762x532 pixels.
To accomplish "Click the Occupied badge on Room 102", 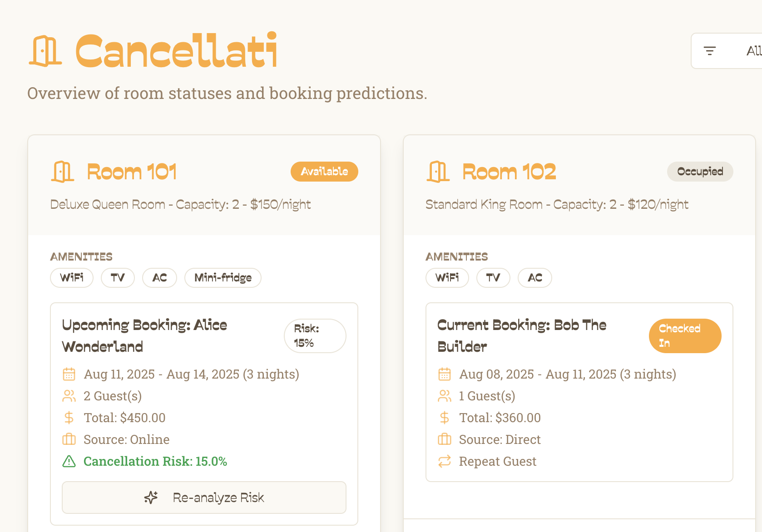I will 700,172.
